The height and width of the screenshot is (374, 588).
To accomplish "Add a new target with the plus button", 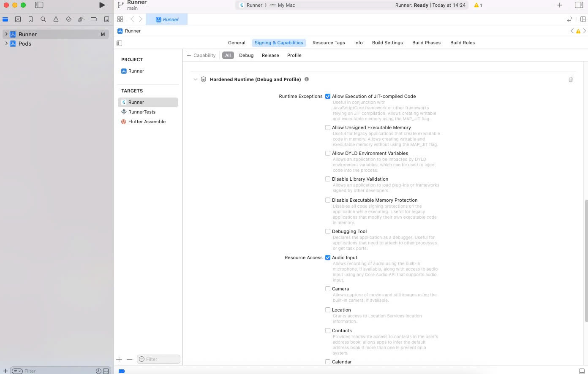I will tap(119, 359).
